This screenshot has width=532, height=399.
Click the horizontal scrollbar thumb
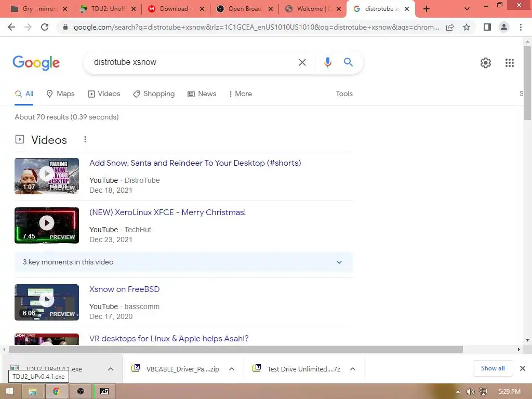coord(236,349)
